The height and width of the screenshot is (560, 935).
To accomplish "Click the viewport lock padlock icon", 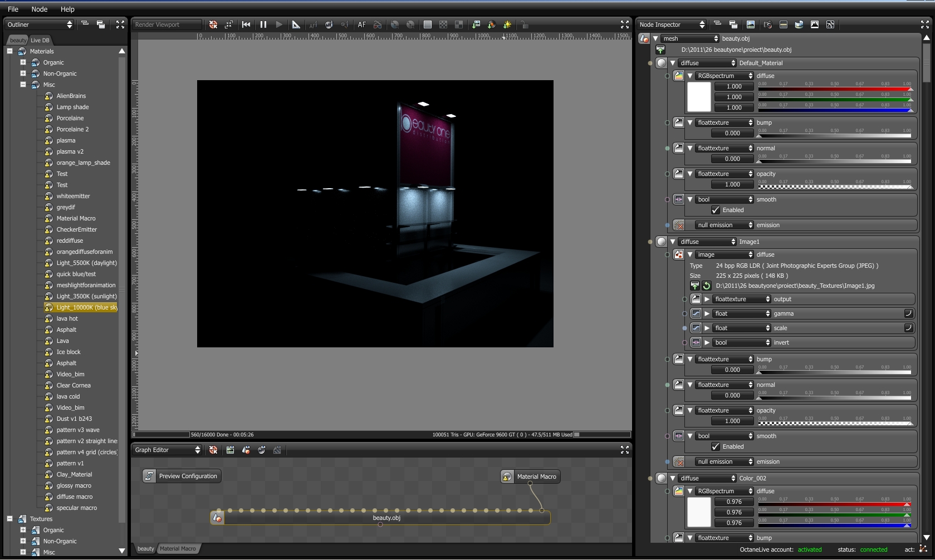I will point(524,24).
